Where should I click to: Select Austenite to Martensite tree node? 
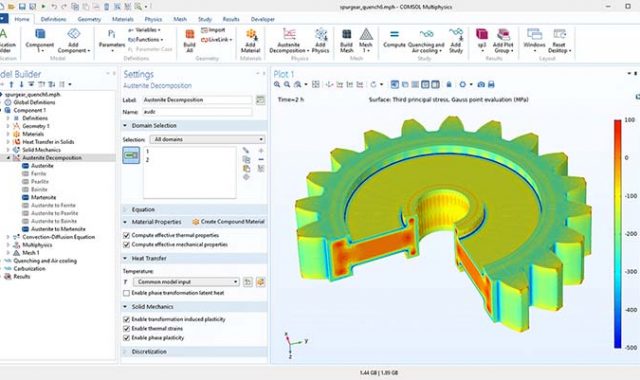[58, 229]
